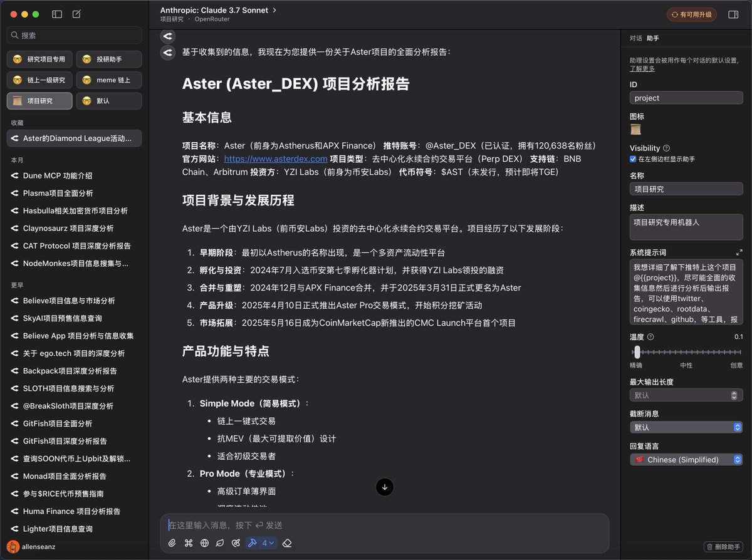Open the www.asterdex.com link

point(276,159)
